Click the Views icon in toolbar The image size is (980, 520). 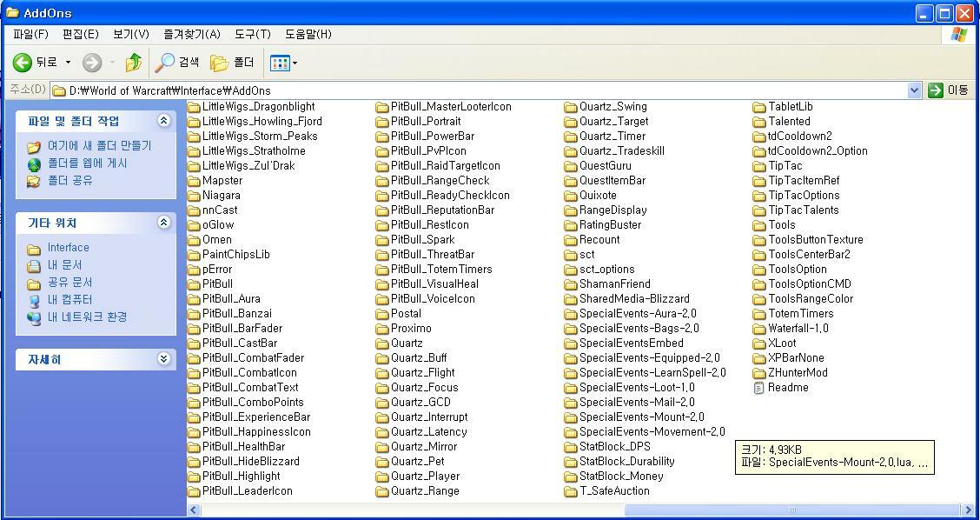[280, 63]
